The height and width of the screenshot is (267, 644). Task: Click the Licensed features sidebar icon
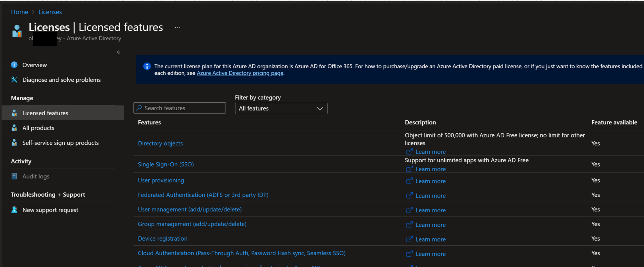point(14,113)
